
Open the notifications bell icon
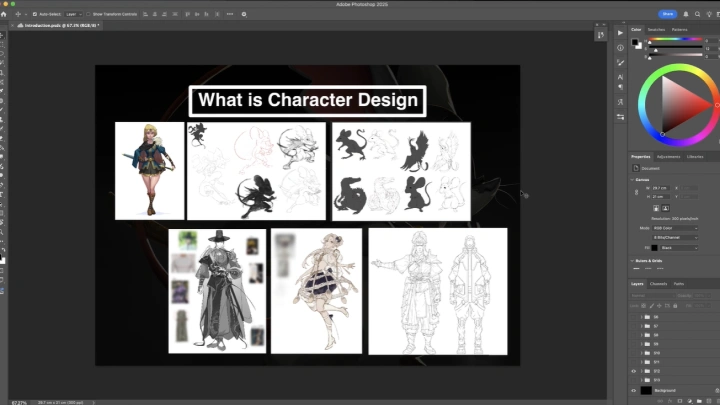[686, 14]
